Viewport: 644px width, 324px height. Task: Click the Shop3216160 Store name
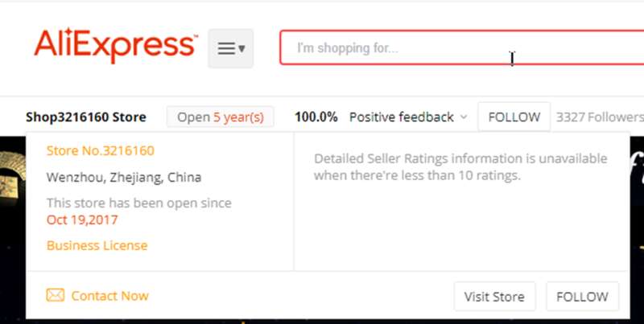click(86, 117)
